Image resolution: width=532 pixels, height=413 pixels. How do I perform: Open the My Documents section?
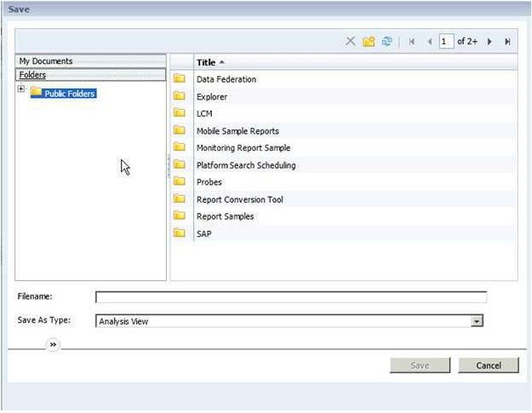[x=90, y=61]
